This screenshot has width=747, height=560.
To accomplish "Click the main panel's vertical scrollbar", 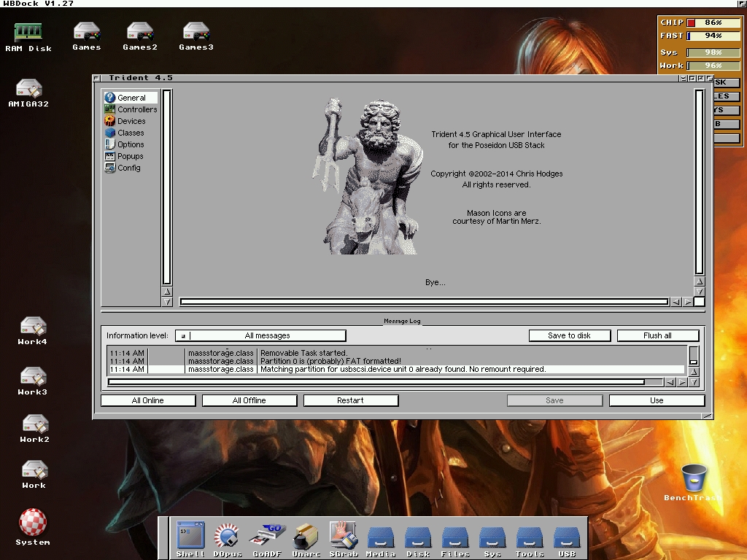I will [700, 182].
